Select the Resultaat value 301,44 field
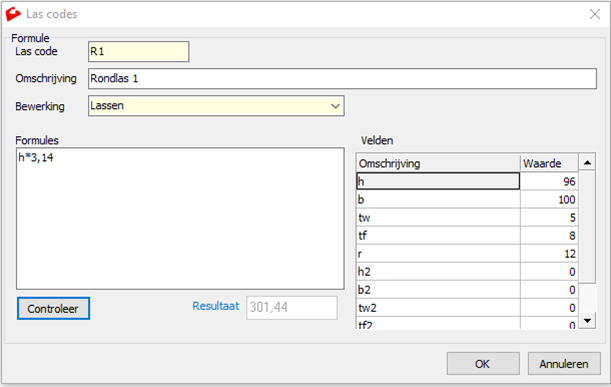Viewport: 611px width, 387px height. point(291,307)
